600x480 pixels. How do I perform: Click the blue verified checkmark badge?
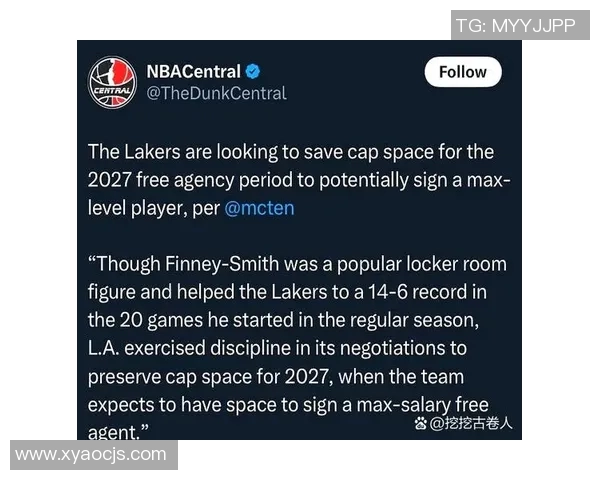255,72
